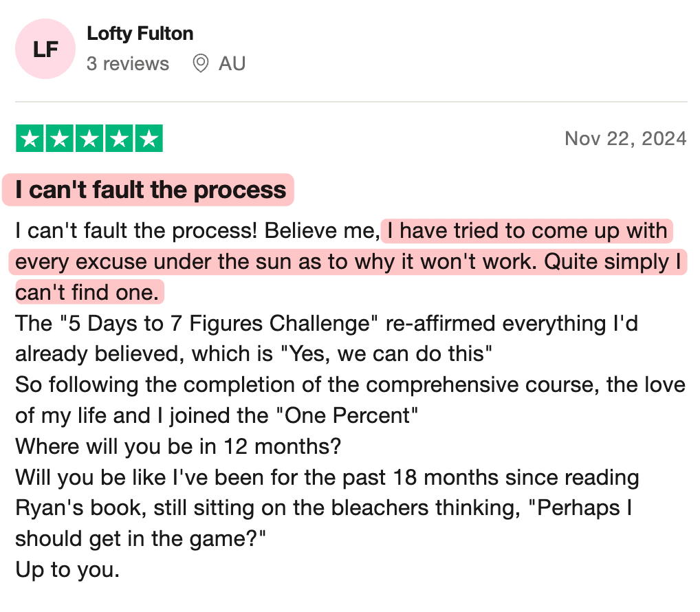The height and width of the screenshot is (612, 700).
Task: Click the "3 reviews" count
Action: (x=127, y=64)
